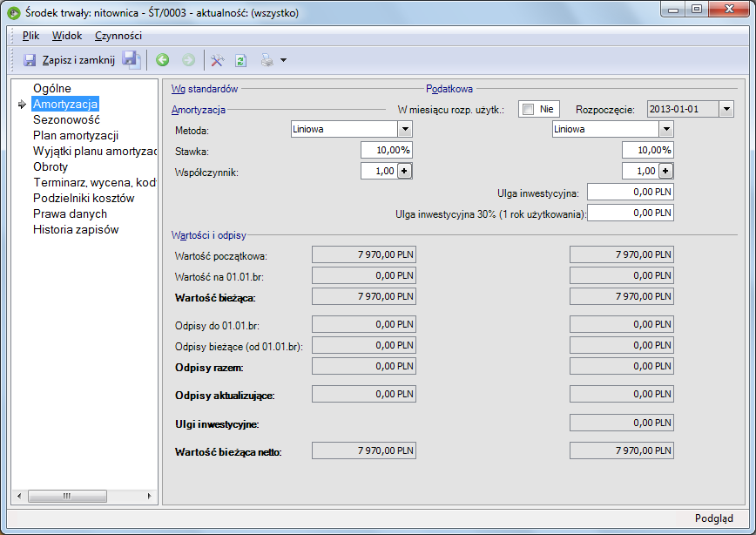Viewport: 756px width, 535px height.
Task: Click the Wartości i odpisy header
Action: [209, 235]
